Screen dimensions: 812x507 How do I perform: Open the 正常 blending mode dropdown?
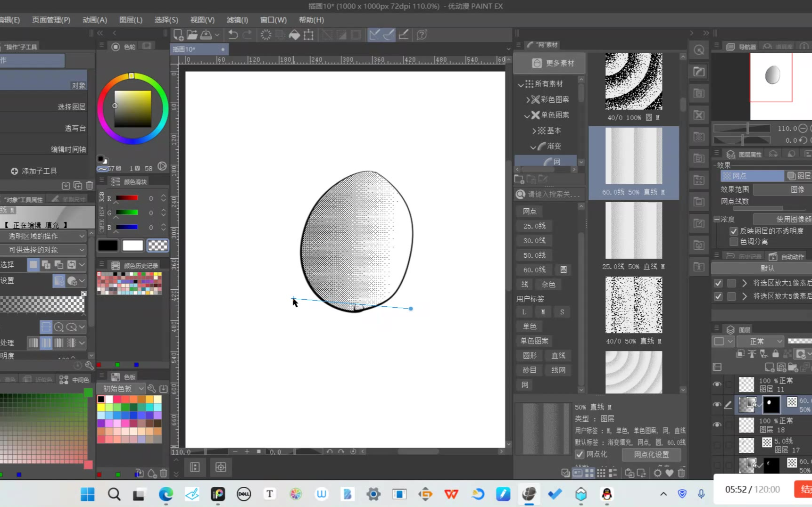[760, 341]
